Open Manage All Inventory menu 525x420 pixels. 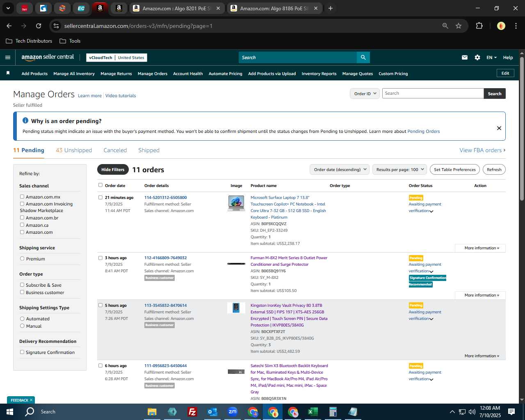74,73
